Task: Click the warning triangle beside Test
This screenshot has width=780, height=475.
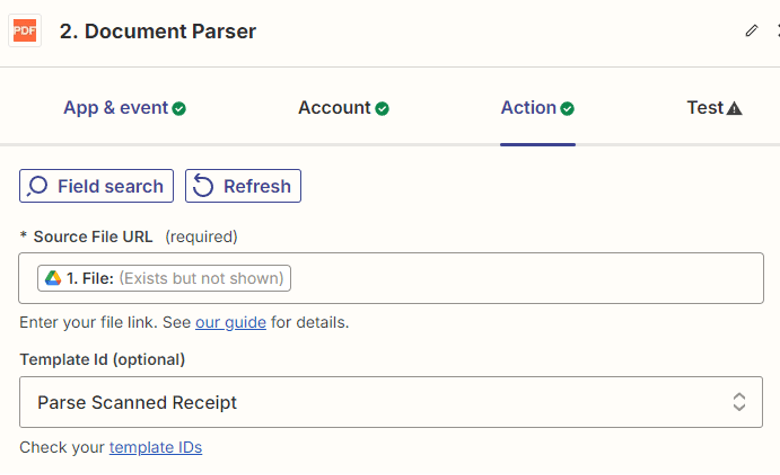Action: pos(735,108)
